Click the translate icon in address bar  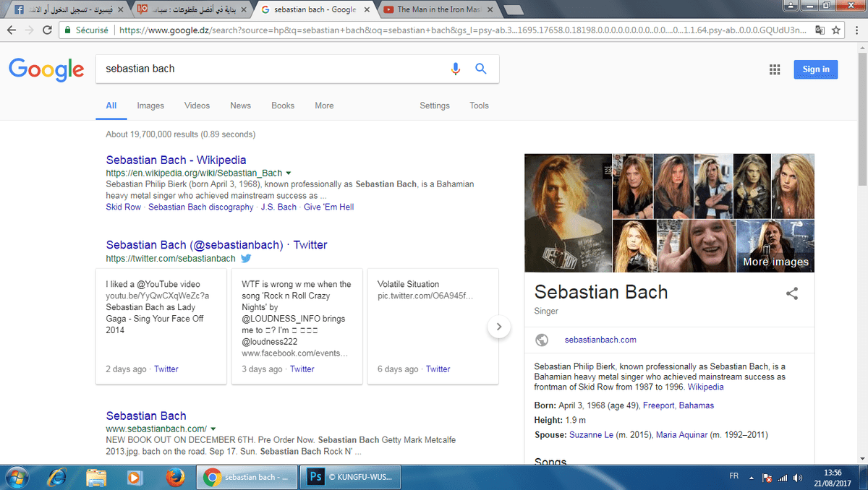coord(820,30)
